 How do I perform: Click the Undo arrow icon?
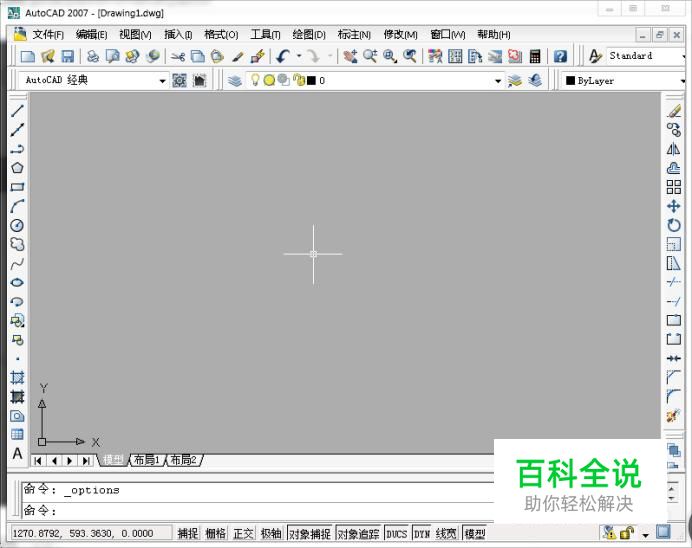(282, 56)
